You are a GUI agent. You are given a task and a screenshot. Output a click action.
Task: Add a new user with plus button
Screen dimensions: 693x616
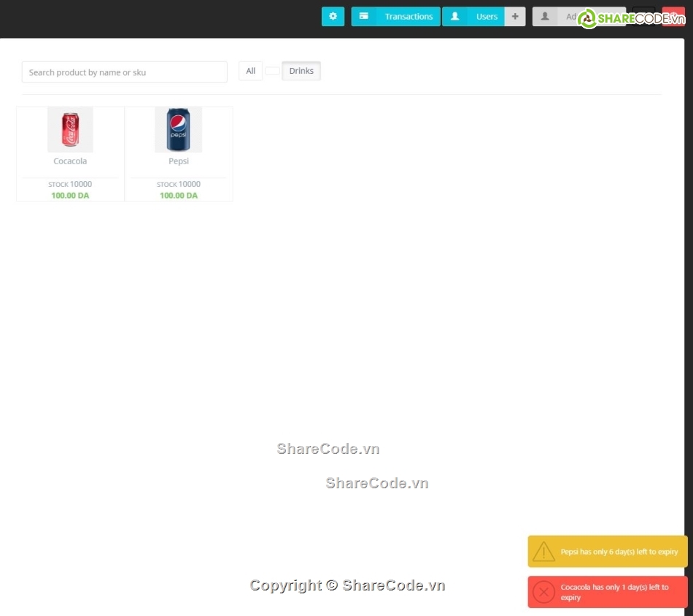pos(515,17)
